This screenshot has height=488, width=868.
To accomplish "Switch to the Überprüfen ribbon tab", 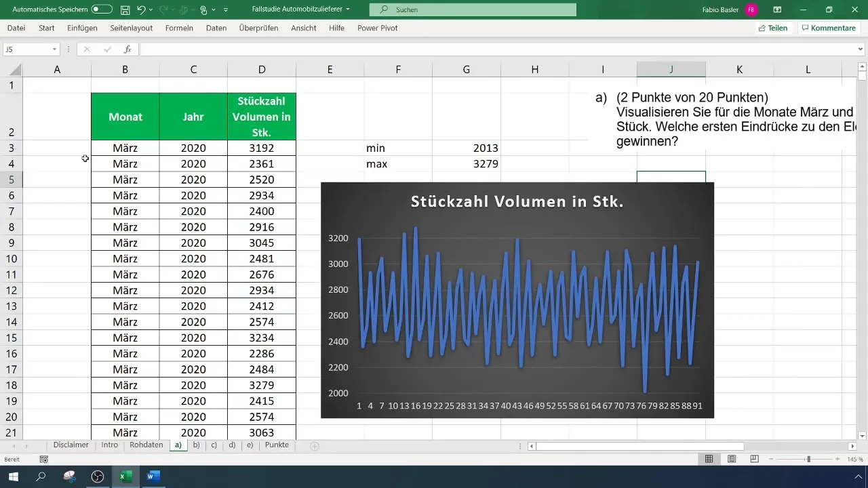I will tap(259, 28).
